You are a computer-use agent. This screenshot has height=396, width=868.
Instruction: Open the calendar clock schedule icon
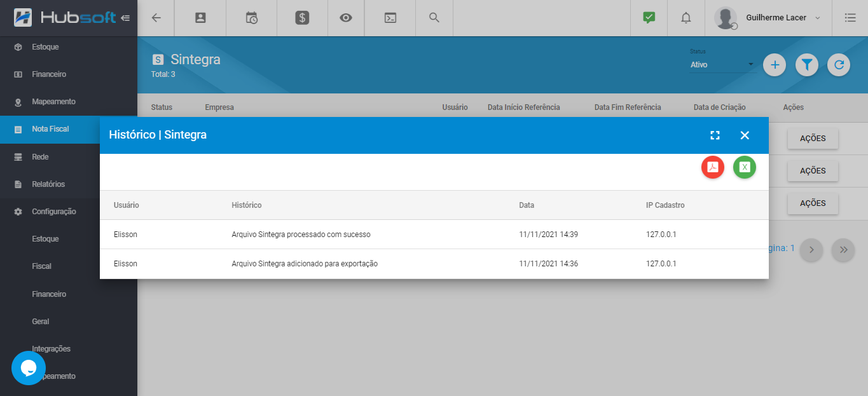(252, 18)
